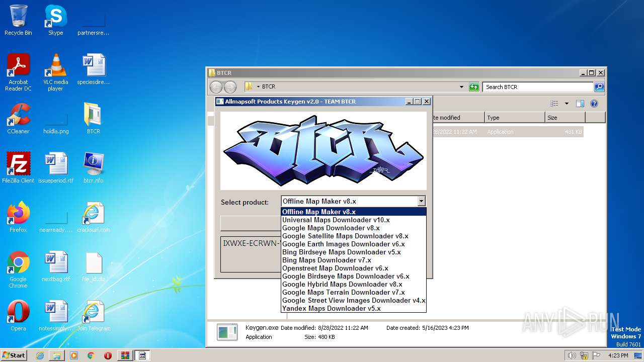Image resolution: width=644 pixels, height=362 pixels.
Task: Click the Search BTCR magnifier button
Action: click(x=599, y=87)
